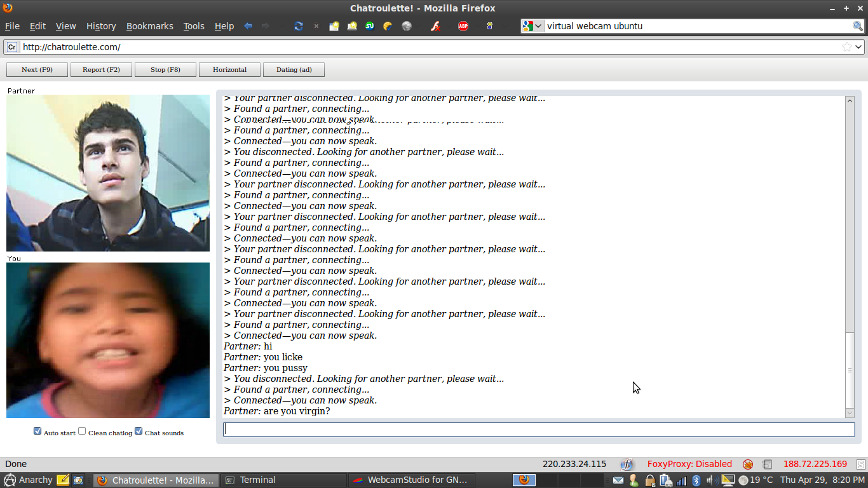Click the clock showing Thu Apr 29

click(822, 480)
